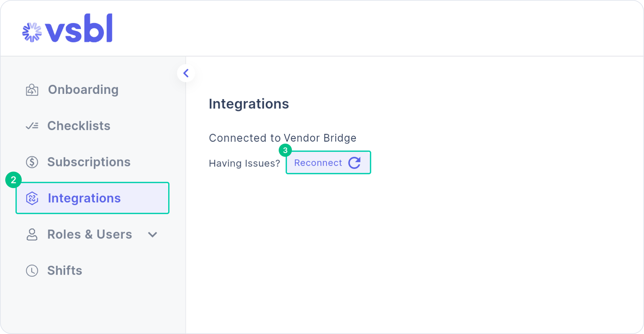This screenshot has width=644, height=334.
Task: Go to the Shifts page
Action: [x=64, y=270]
